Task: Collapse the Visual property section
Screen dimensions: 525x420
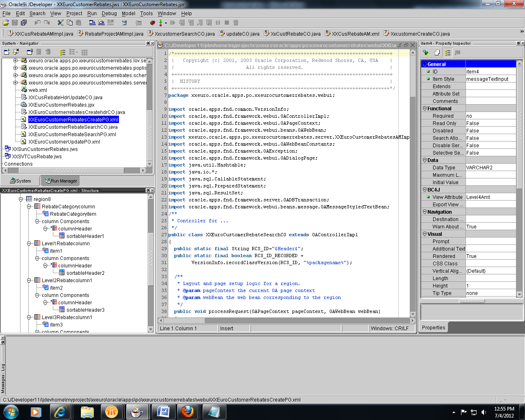Action: pyautogui.click(x=425, y=234)
